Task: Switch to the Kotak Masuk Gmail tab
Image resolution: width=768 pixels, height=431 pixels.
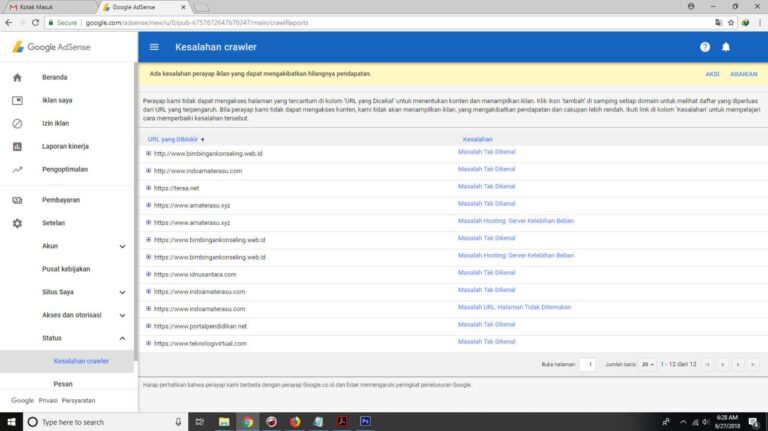Action: tap(49, 7)
